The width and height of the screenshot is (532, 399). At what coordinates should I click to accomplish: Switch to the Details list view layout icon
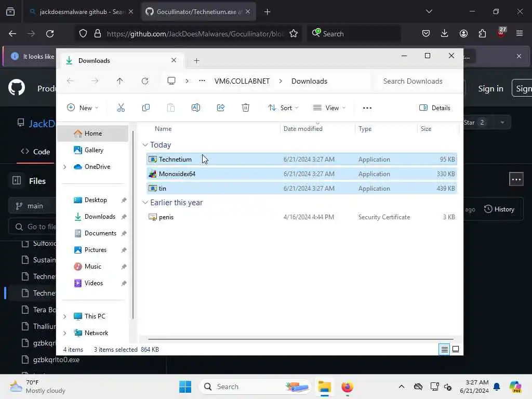[444, 349]
